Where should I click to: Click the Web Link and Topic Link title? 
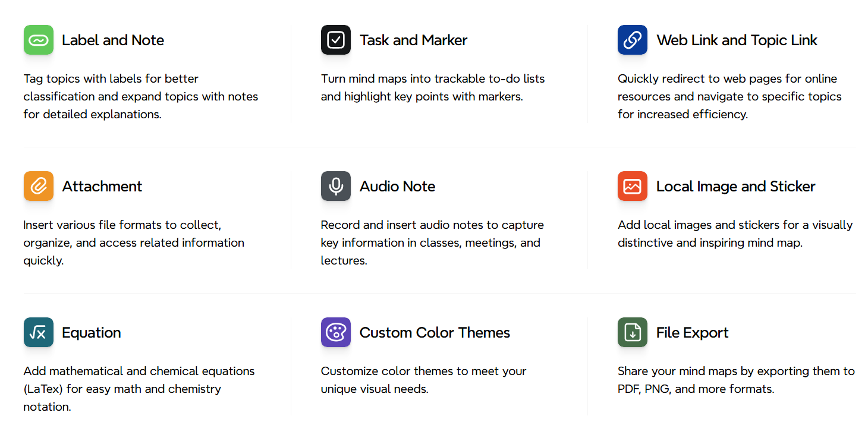pyautogui.click(x=737, y=40)
